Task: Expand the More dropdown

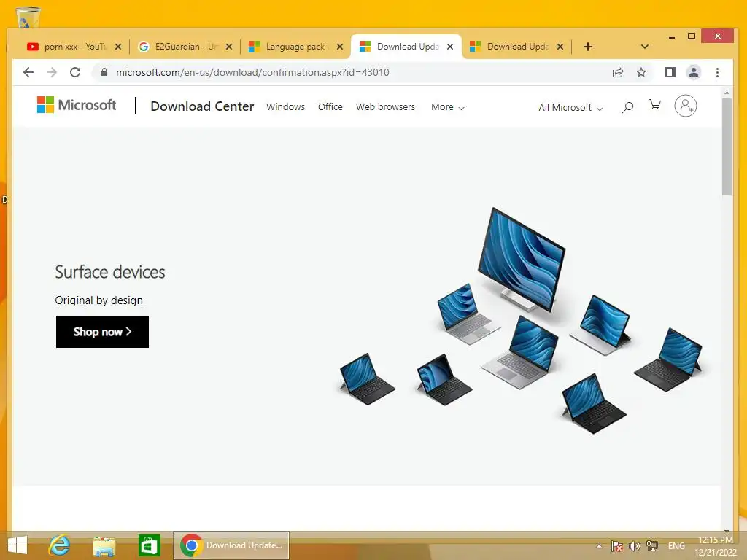Action: coord(447,107)
